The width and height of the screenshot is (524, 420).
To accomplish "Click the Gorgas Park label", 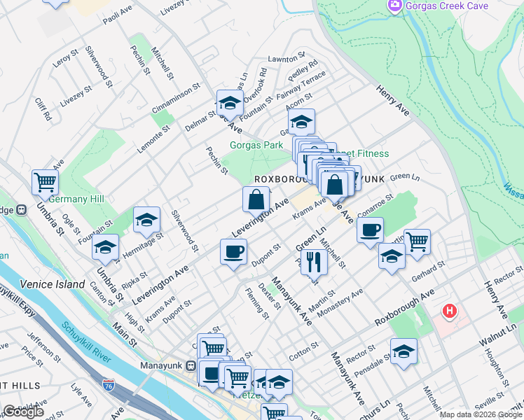I will [x=256, y=145].
